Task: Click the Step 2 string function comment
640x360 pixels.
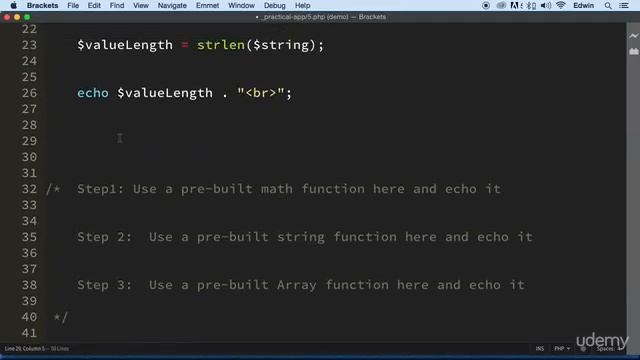Action: coord(305,237)
